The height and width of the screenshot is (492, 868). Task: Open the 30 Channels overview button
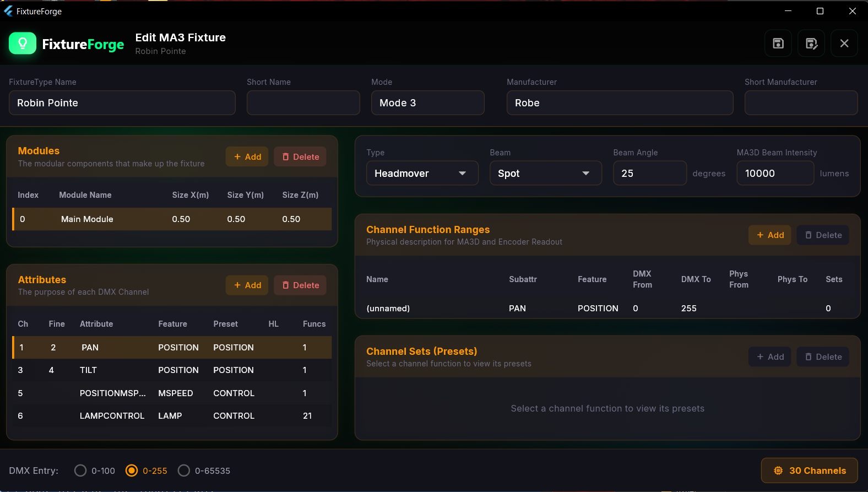point(809,471)
